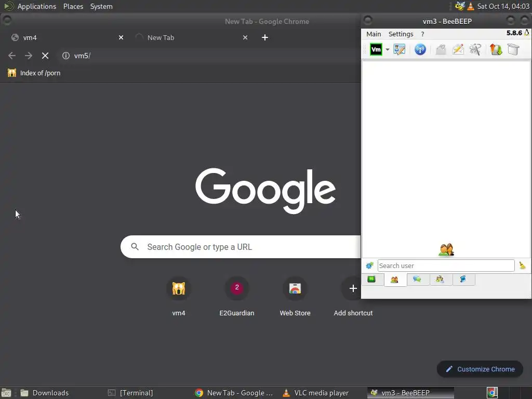Open the Main menu in BeeBEEP

(374, 34)
